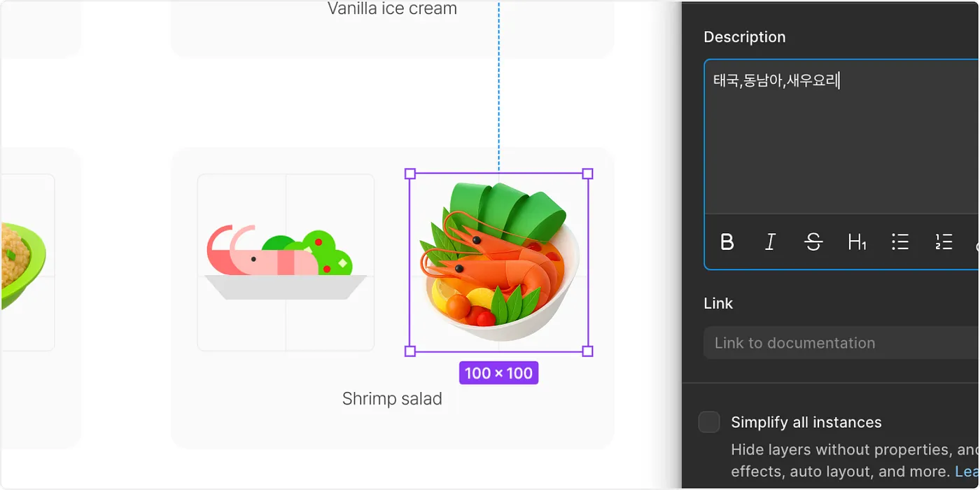Enable the Simplify all instances checkbox
The width and height of the screenshot is (980, 490).
(x=709, y=422)
